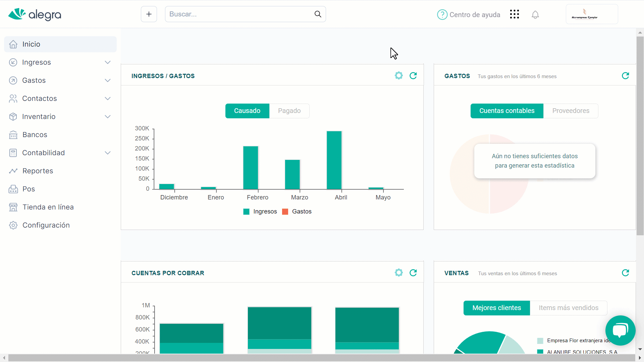Click the Diciembre axis label
This screenshot has height=362, width=644.
tap(174, 197)
